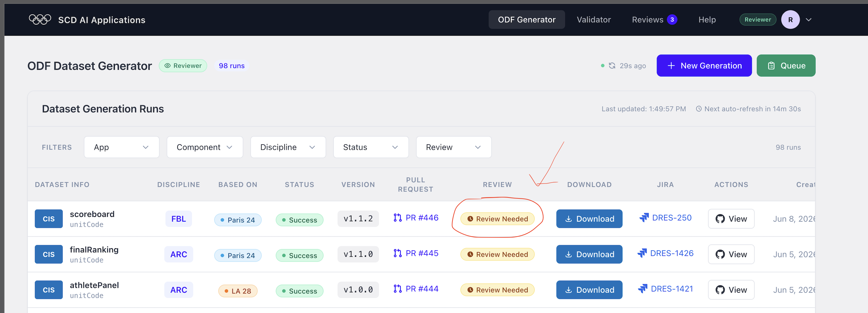Expand the Review filter dropdown

coord(453,147)
